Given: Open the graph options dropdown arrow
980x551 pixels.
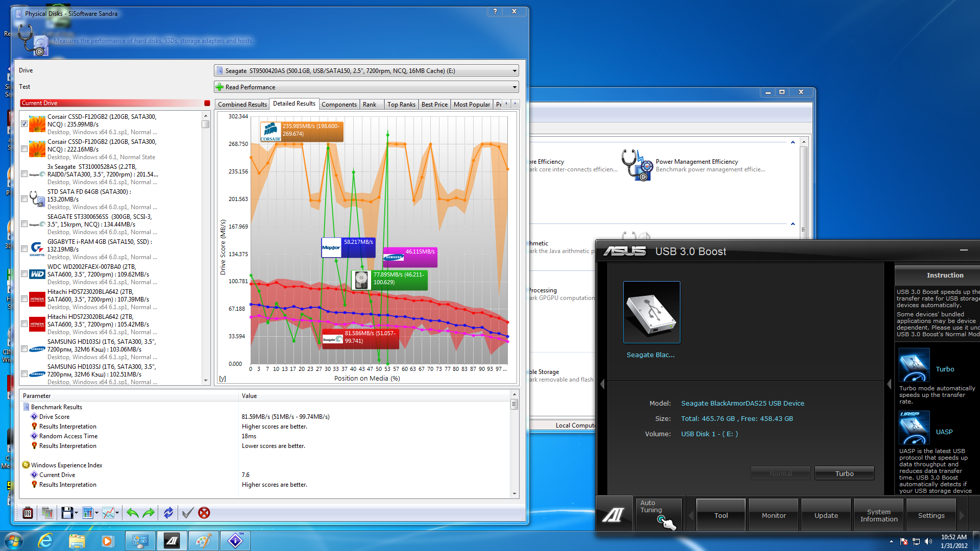Looking at the screenshot, I should (117, 513).
